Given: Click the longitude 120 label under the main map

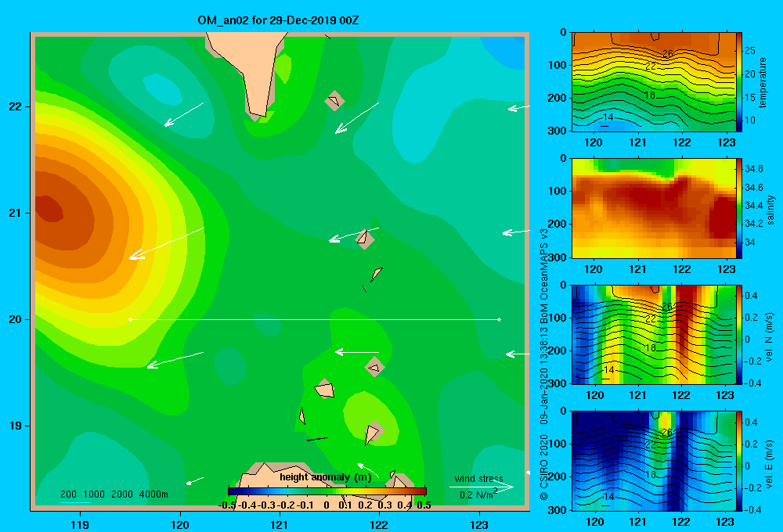Looking at the screenshot, I should (180, 524).
